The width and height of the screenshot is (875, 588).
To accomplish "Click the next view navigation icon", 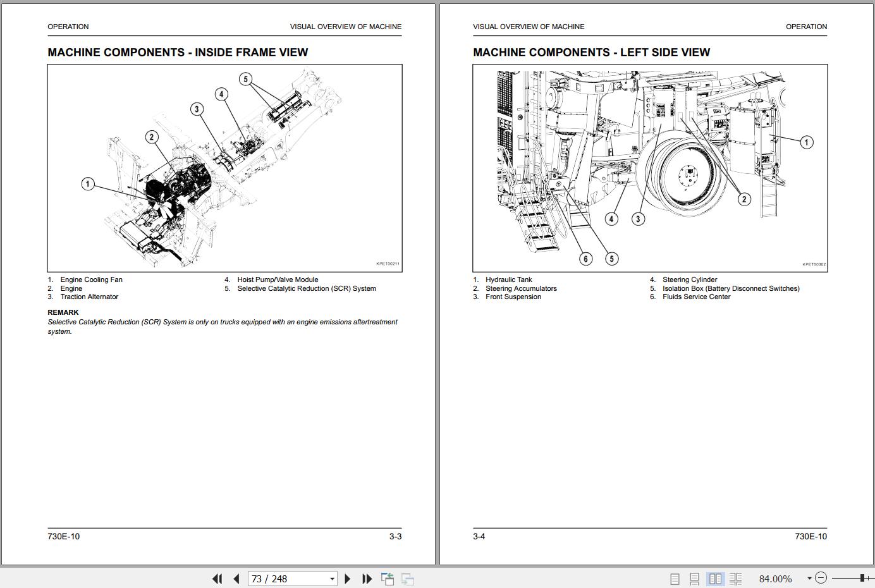I will pos(408,579).
